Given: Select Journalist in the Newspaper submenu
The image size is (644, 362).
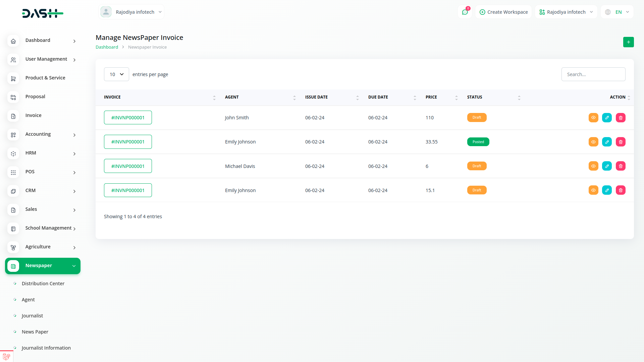Looking at the screenshot, I should 32,316.
